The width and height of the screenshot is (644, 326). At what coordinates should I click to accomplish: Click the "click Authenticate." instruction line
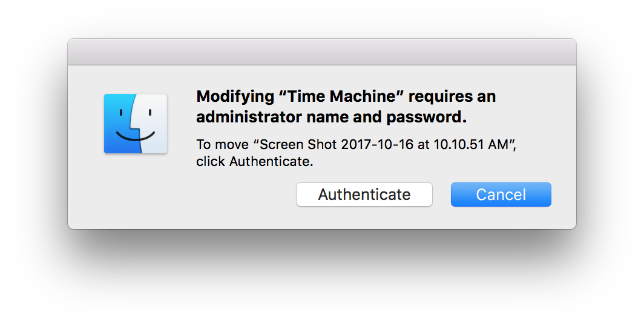(255, 162)
